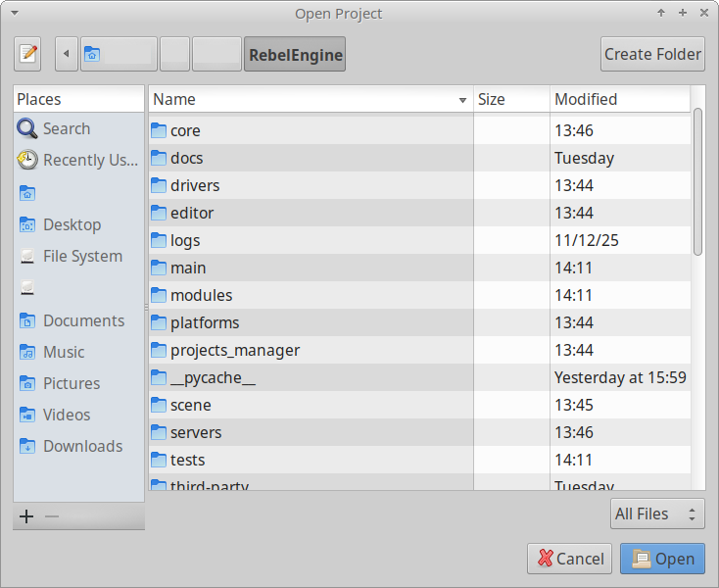Select the core folder icon
Screen dimensions: 719x588
tap(159, 130)
